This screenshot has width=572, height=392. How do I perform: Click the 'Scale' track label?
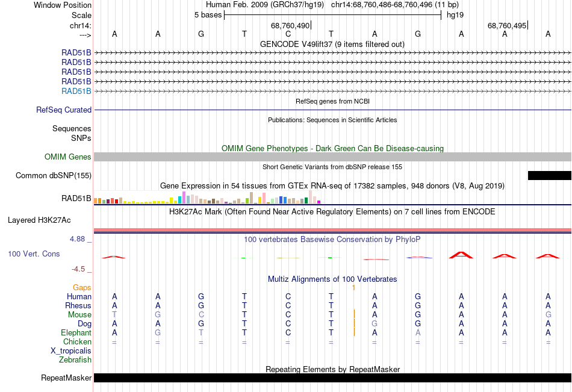(x=81, y=15)
